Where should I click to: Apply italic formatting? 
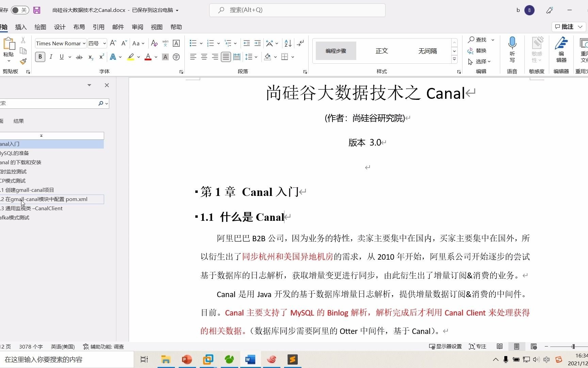(51, 57)
